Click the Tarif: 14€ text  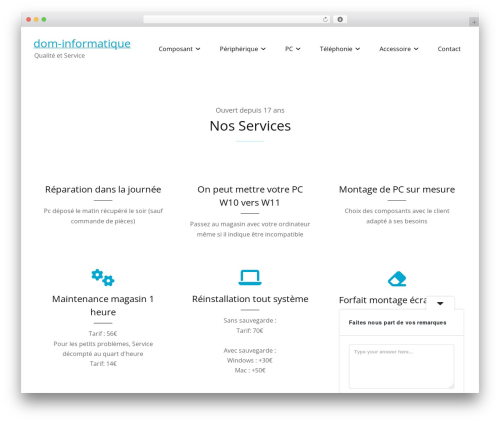coord(103,364)
